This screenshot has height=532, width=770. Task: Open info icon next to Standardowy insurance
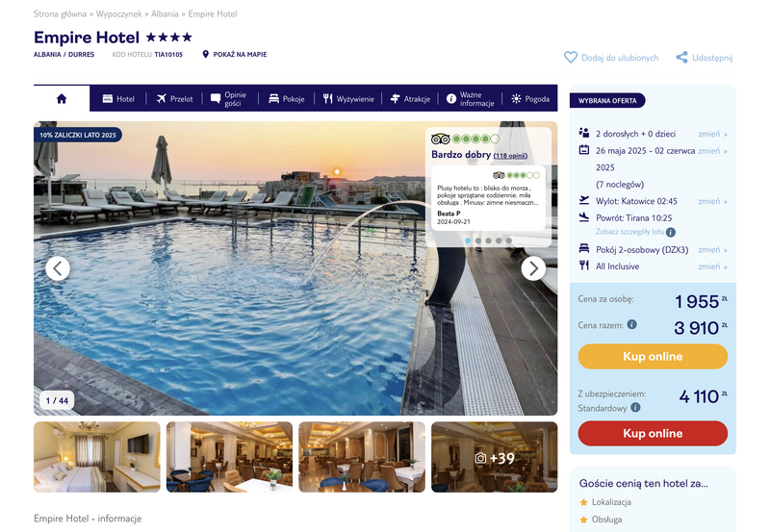(x=635, y=407)
